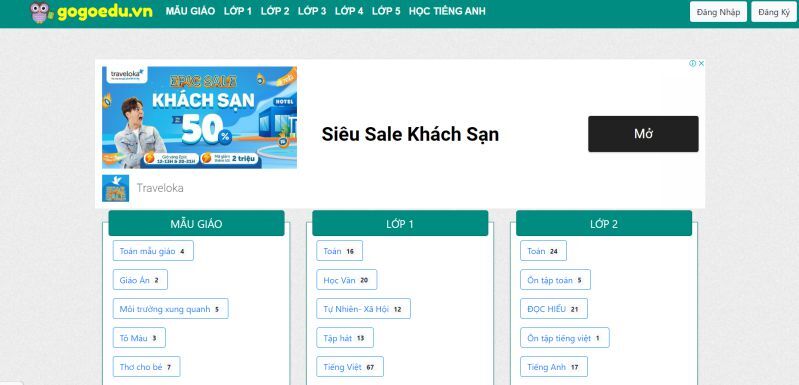Open the MẪU GIÁO section header
799x385 pixels.
point(196,224)
